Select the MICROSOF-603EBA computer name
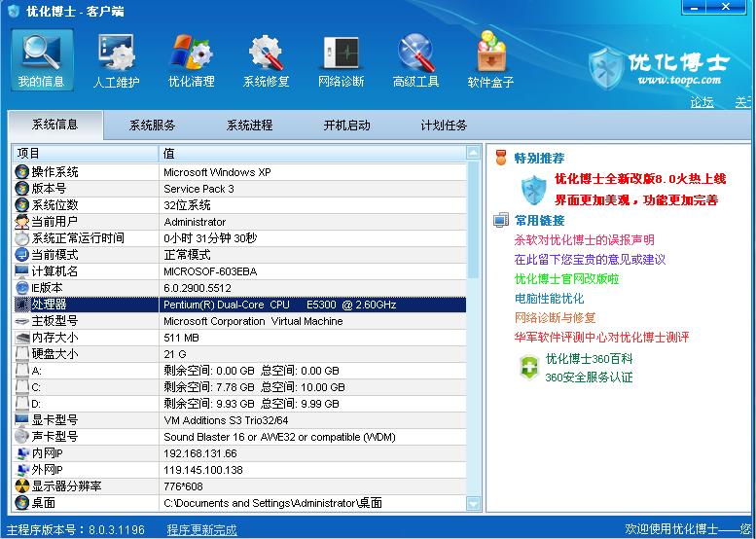The width and height of the screenshot is (756, 539). coord(210,271)
